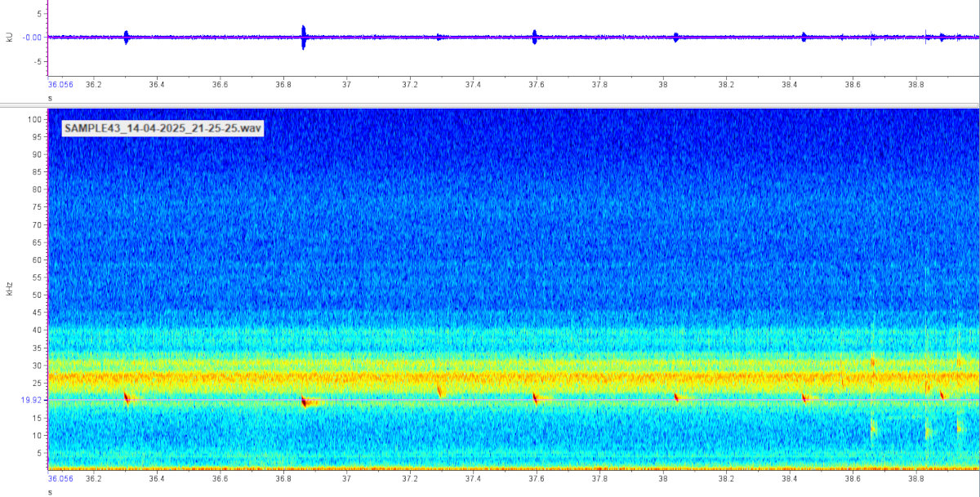Click the 36.056 start time on spectrogram axis
The height and width of the screenshot is (497, 980).
tap(60, 479)
